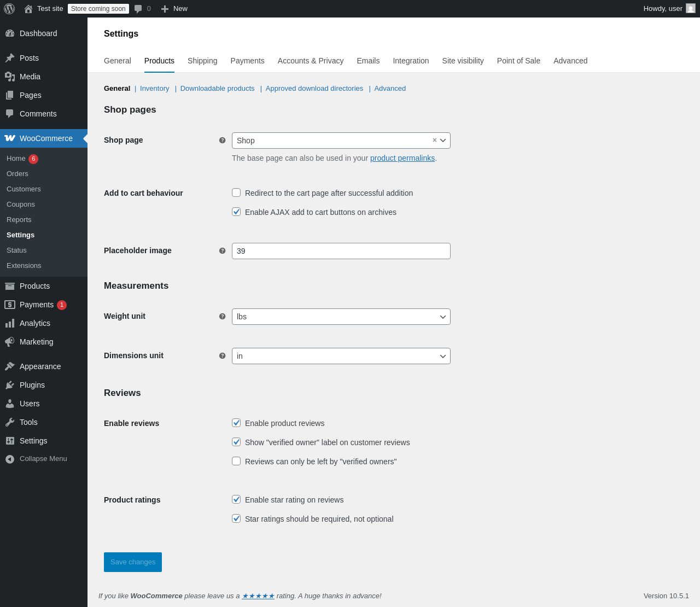
Task: Click the home icon beside Test site
Action: [x=28, y=9]
